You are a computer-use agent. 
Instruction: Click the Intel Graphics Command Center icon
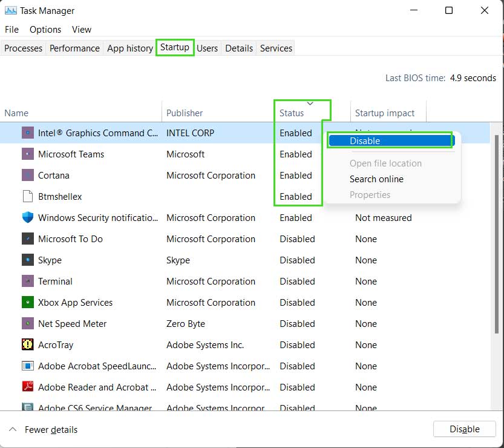coord(28,133)
